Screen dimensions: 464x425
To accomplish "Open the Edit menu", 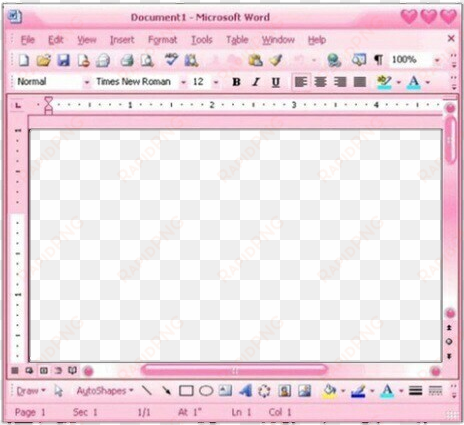I will tap(56, 40).
